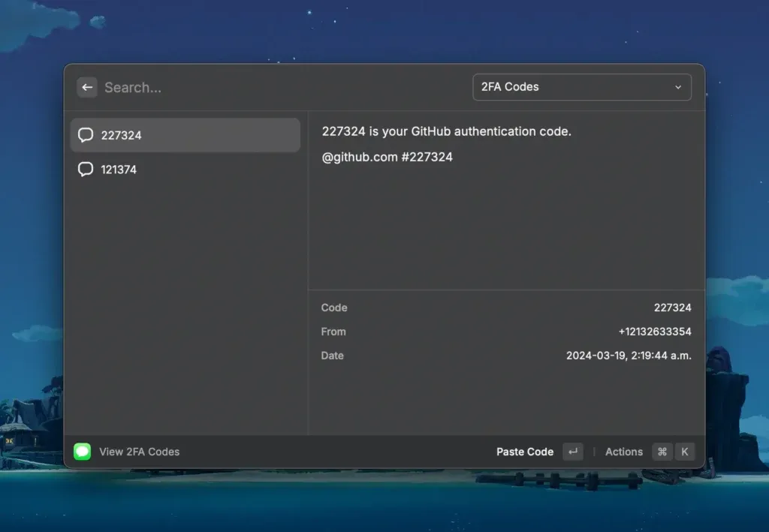Click the K key badge

coord(685,452)
